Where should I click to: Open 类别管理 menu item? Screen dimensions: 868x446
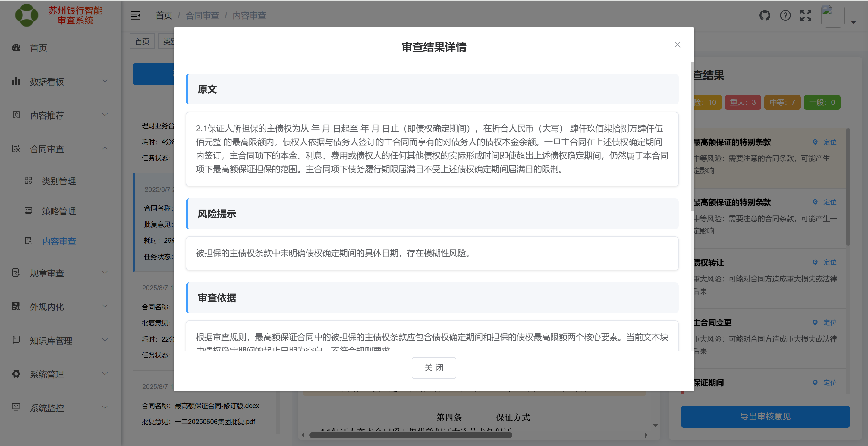(x=60, y=181)
